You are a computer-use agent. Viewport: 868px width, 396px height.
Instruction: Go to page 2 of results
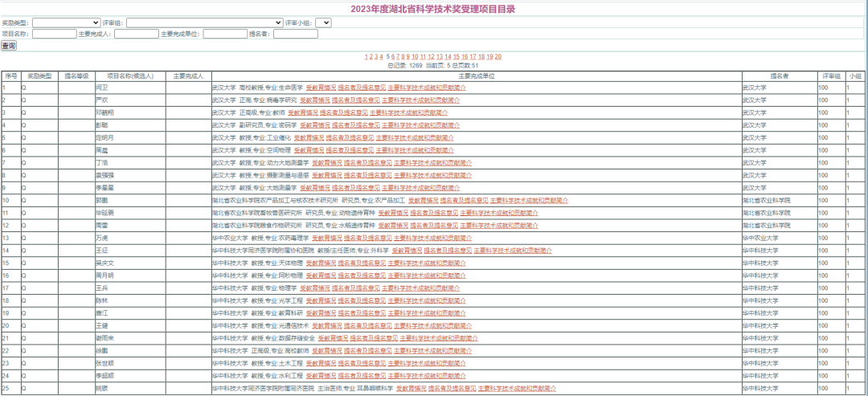pos(371,56)
